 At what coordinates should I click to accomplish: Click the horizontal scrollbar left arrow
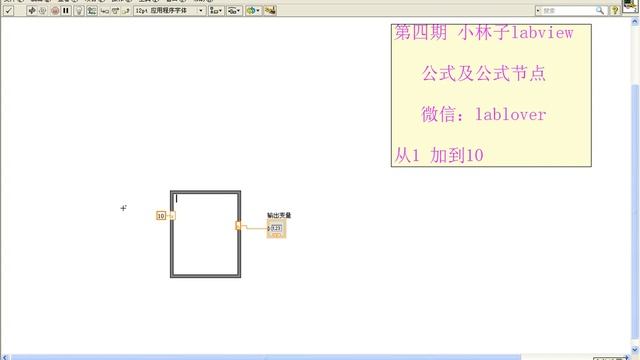pyautogui.click(x=5, y=357)
